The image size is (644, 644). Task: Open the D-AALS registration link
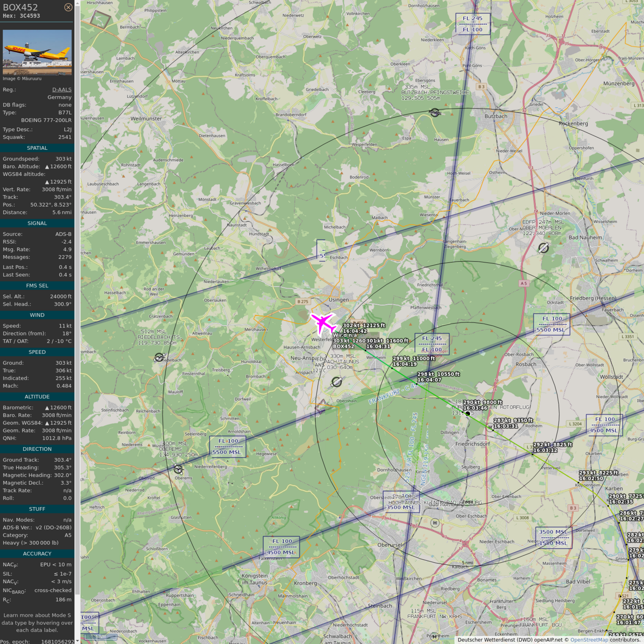[62, 89]
